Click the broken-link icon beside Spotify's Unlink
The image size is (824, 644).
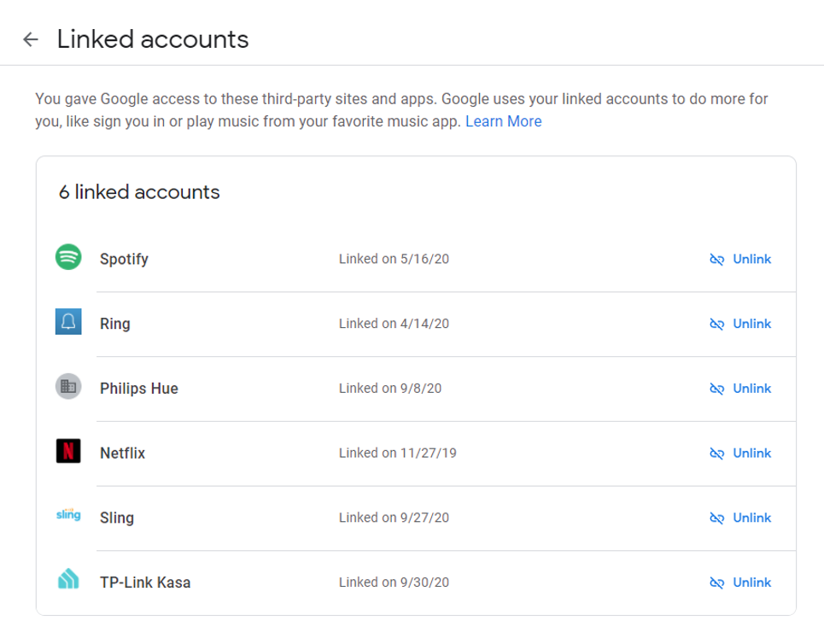point(716,259)
